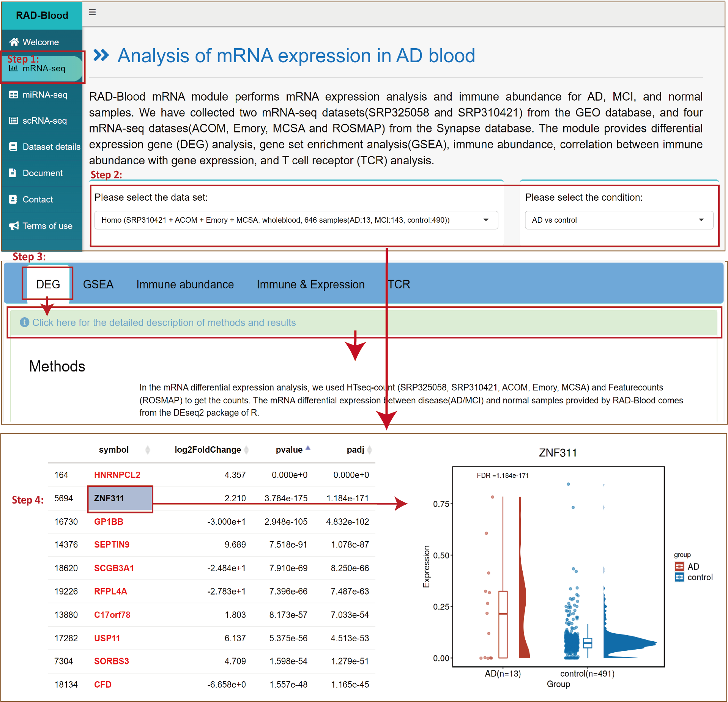Screen dimensions: 728x702
Task: Click the scRNA-seq list icon
Action: click(x=13, y=121)
